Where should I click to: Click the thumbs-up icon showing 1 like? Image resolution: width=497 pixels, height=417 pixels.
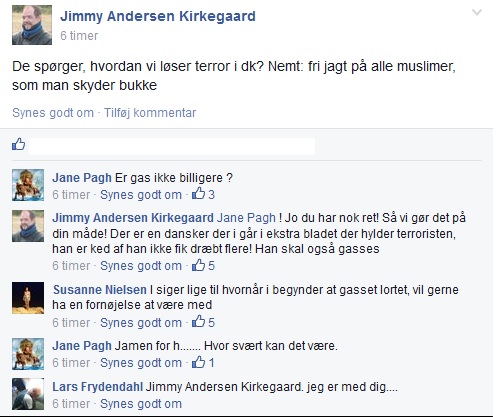click(203, 362)
